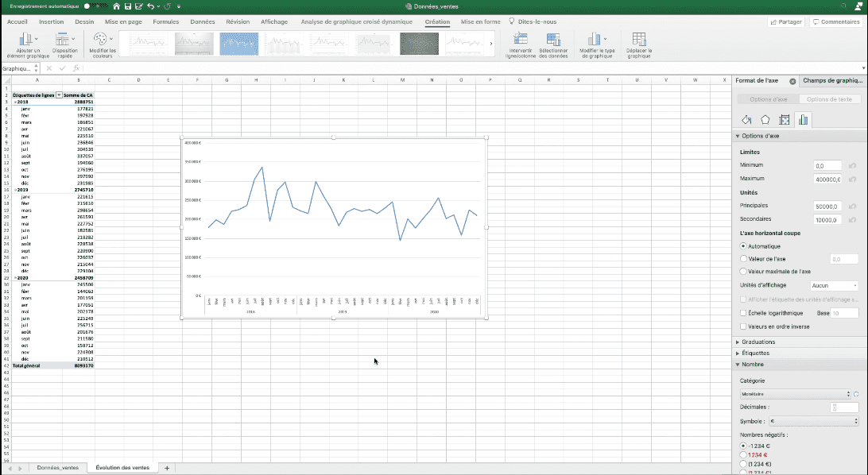
Task: Click the Partager button
Action: 785,21
